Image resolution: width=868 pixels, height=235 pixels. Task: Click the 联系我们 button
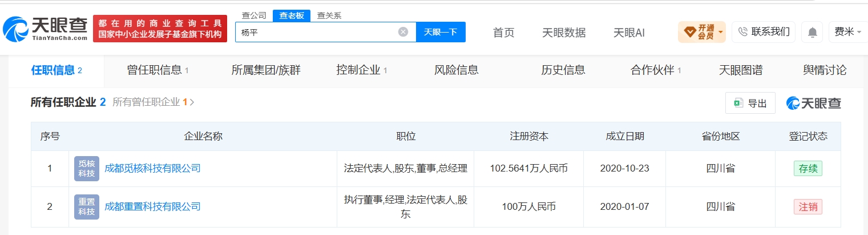point(764,32)
